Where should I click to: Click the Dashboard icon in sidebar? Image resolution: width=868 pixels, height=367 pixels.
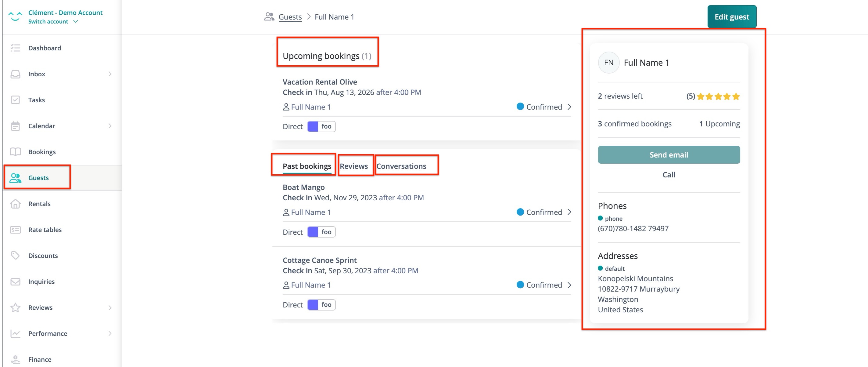(x=15, y=48)
